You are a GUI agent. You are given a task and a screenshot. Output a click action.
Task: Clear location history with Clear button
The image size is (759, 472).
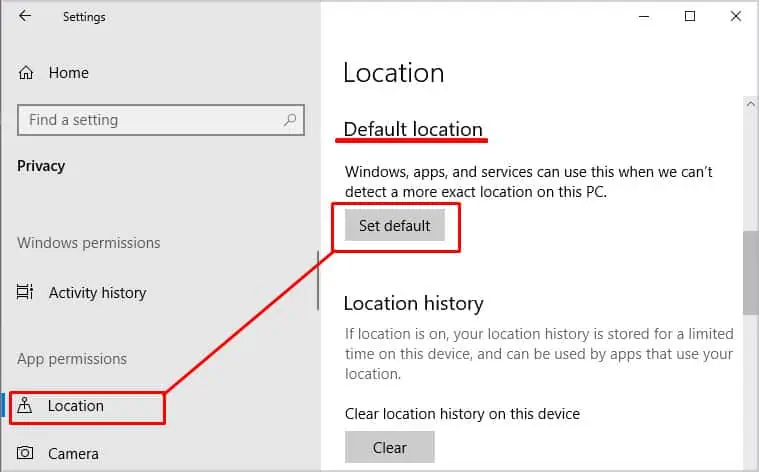click(390, 447)
